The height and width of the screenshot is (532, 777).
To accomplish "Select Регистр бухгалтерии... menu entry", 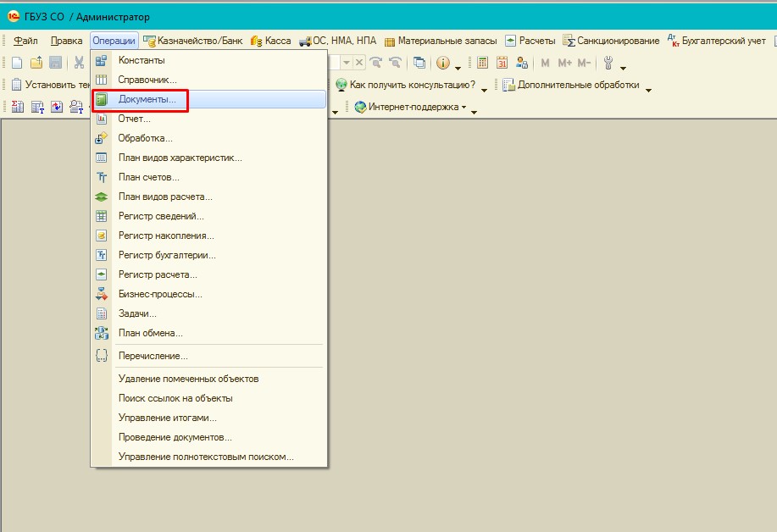I will click(x=167, y=255).
